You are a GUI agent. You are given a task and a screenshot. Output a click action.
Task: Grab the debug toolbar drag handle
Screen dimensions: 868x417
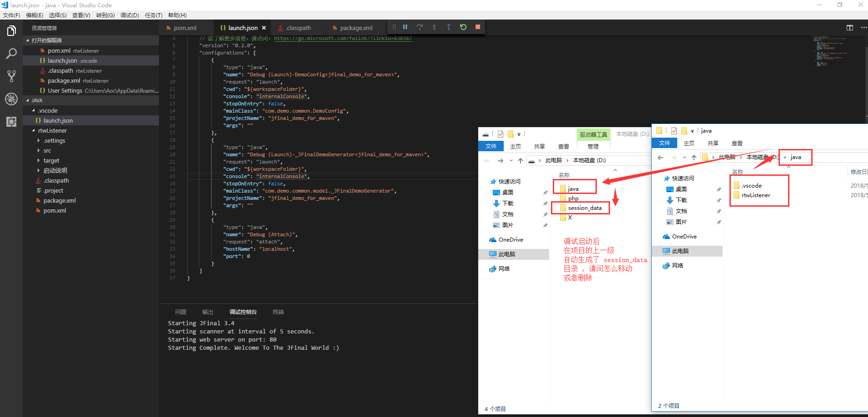coord(394,27)
